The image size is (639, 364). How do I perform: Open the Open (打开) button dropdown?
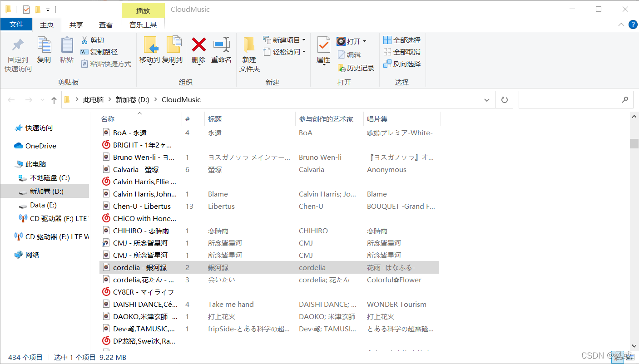(364, 41)
